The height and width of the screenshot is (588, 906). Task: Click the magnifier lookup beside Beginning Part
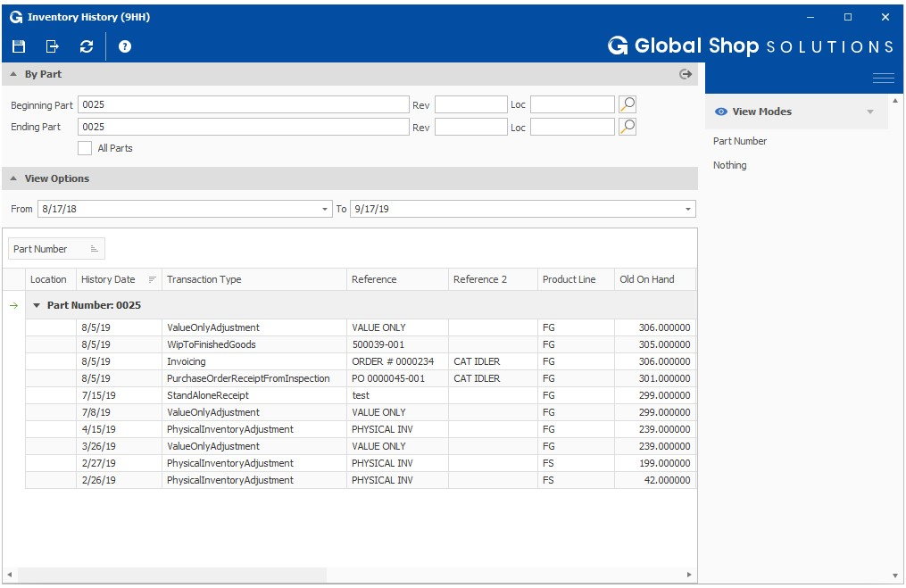click(628, 104)
